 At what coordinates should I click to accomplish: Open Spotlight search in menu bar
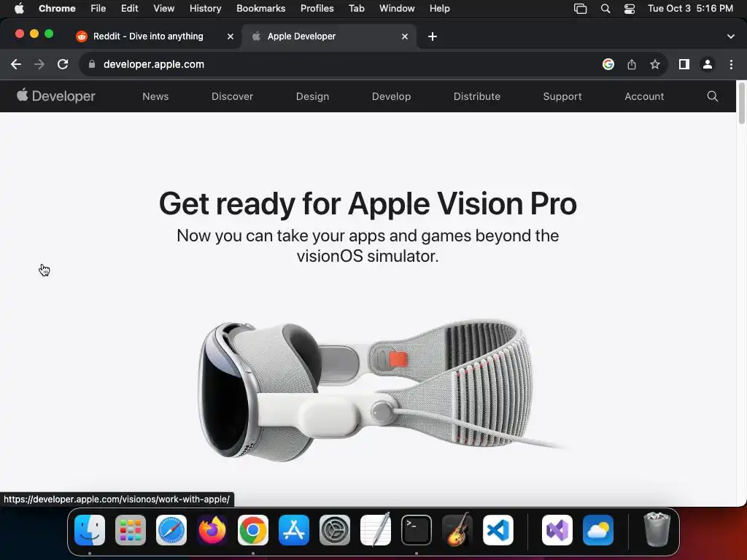tap(605, 9)
